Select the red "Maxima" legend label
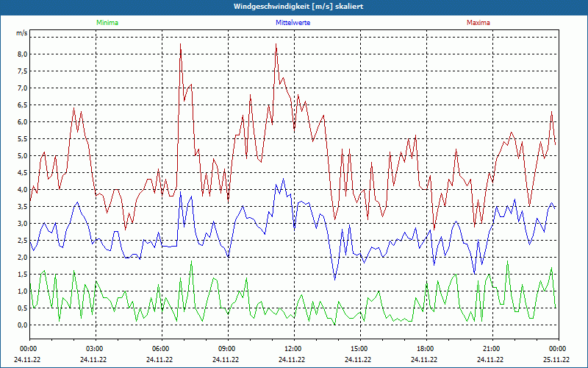588x368 pixels. tap(478, 23)
